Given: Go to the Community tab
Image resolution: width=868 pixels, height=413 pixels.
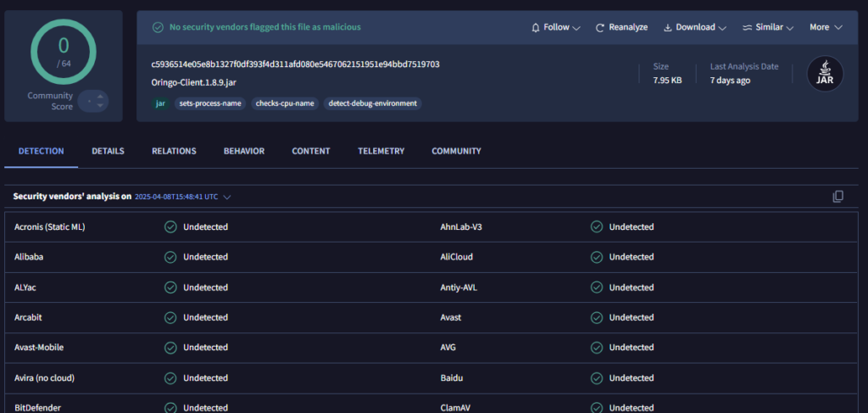Looking at the screenshot, I should pos(456,151).
